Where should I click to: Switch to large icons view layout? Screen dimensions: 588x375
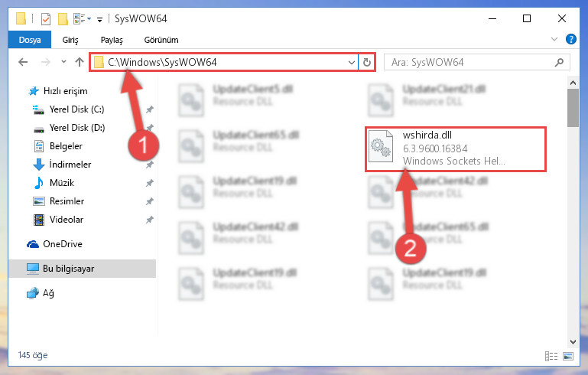click(x=568, y=356)
